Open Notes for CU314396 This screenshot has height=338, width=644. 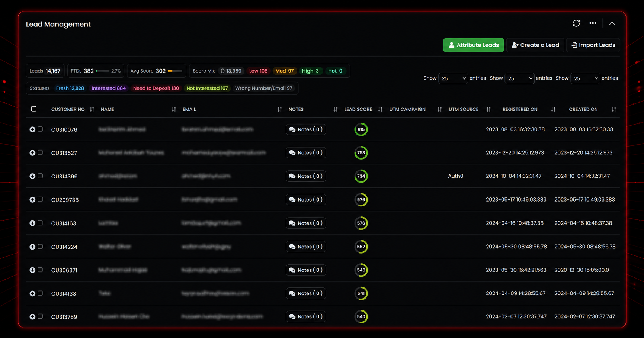pos(306,176)
